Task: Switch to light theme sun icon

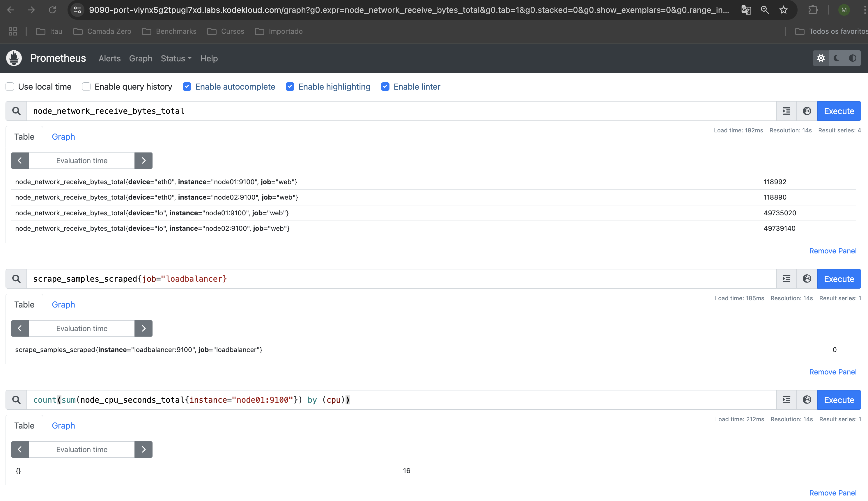Action: point(821,58)
